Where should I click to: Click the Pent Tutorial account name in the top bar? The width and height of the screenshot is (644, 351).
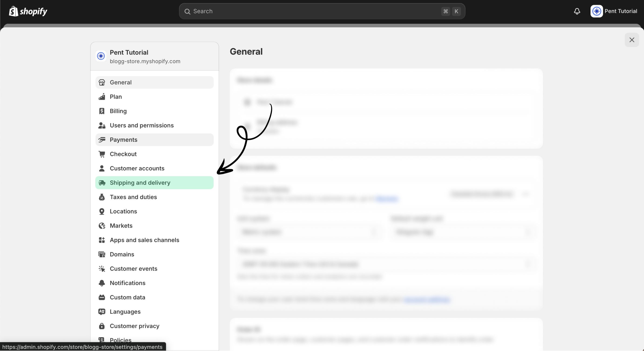(x=621, y=11)
